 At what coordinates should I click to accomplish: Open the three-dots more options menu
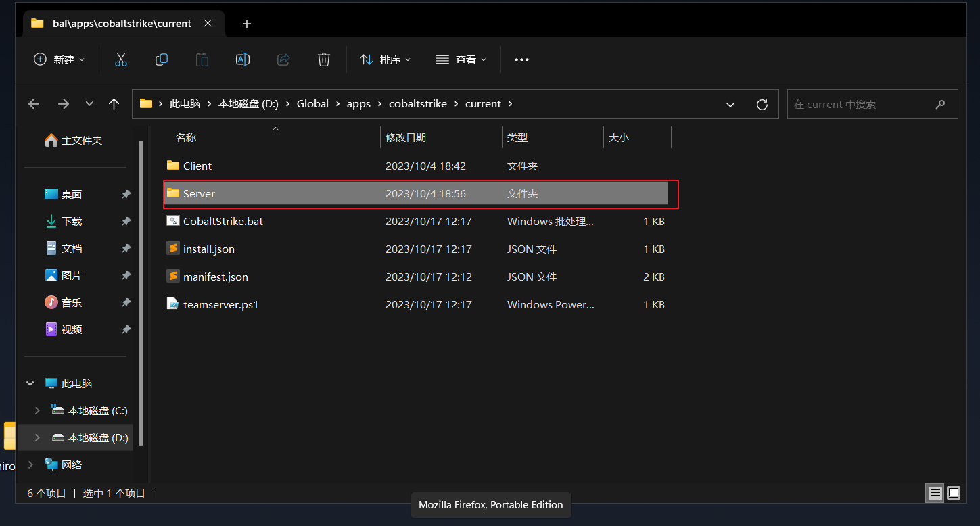point(521,59)
